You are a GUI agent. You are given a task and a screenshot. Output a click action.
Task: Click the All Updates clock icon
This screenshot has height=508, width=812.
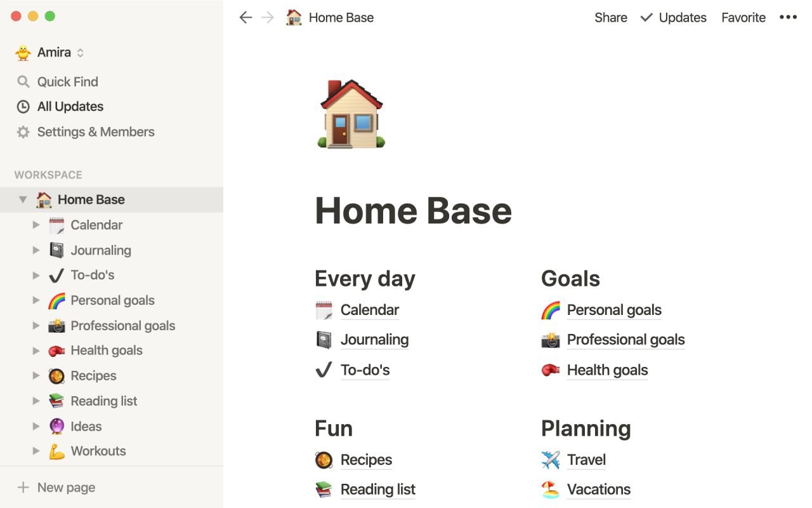(23, 107)
